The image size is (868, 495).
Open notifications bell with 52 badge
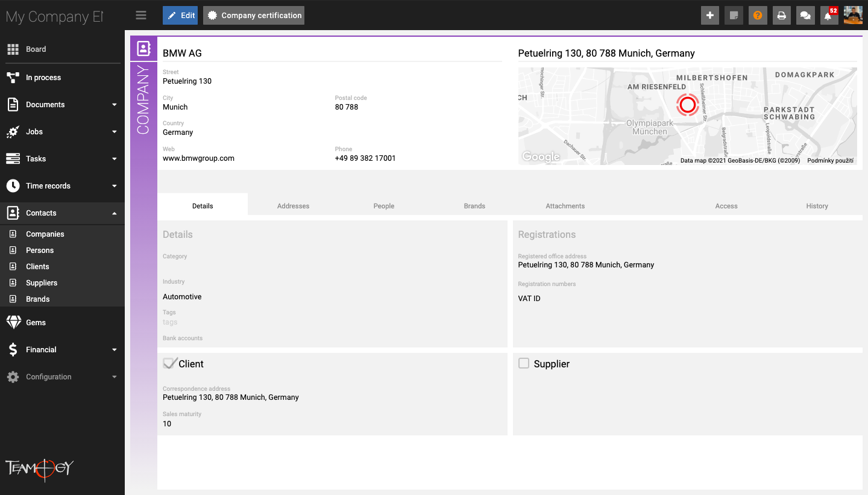pyautogui.click(x=829, y=16)
